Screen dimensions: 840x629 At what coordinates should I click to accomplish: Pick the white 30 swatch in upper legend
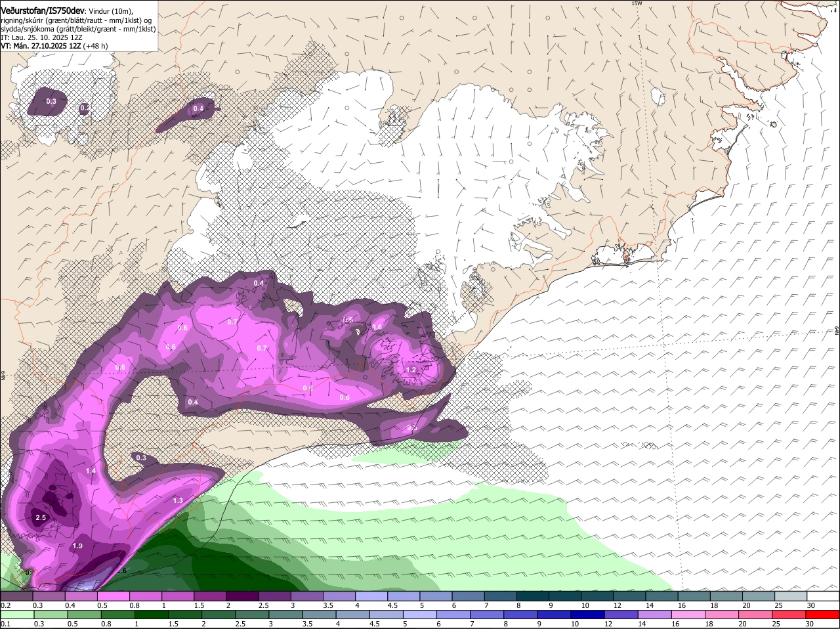coord(822,596)
